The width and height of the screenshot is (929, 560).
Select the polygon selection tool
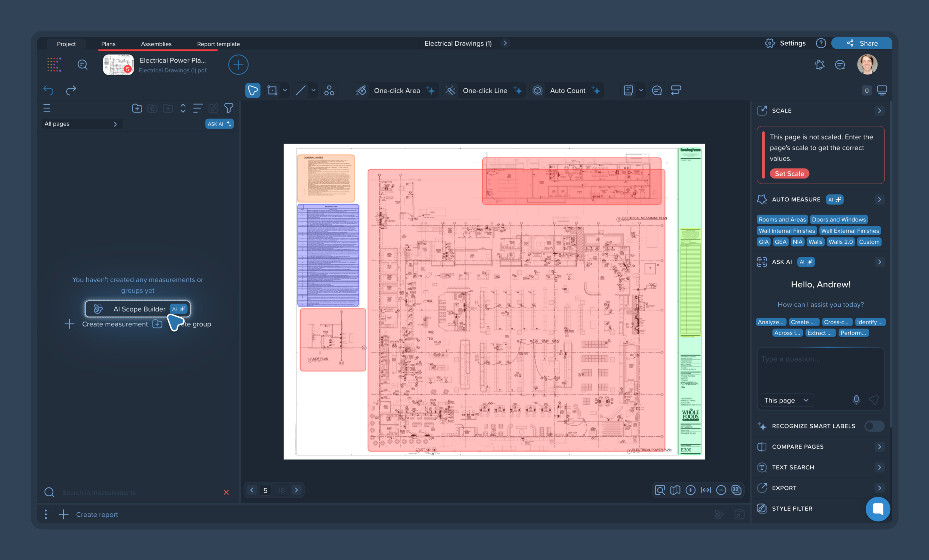252,91
